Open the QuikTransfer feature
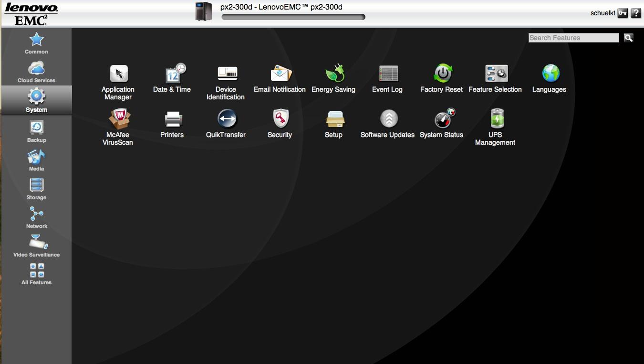Screen dimensions: 644x364 [x=226, y=119]
